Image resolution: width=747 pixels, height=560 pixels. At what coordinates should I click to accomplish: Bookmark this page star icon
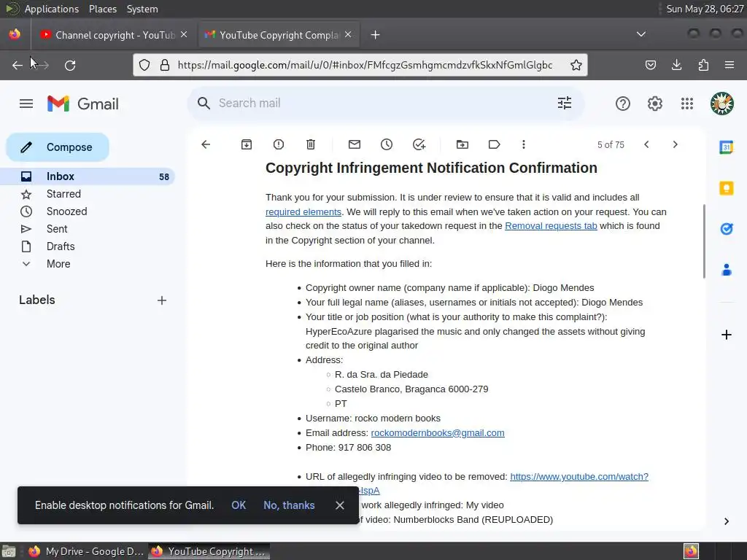point(576,65)
